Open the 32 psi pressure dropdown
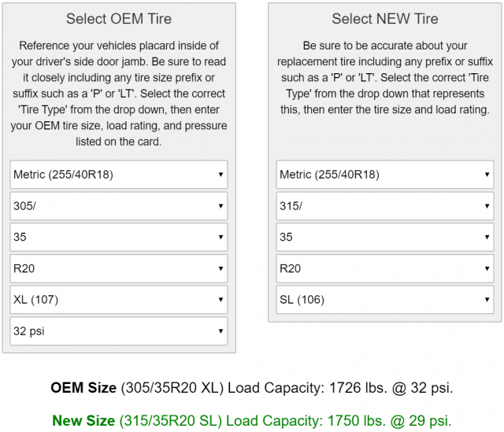This screenshot has width=504, height=432. (119, 331)
